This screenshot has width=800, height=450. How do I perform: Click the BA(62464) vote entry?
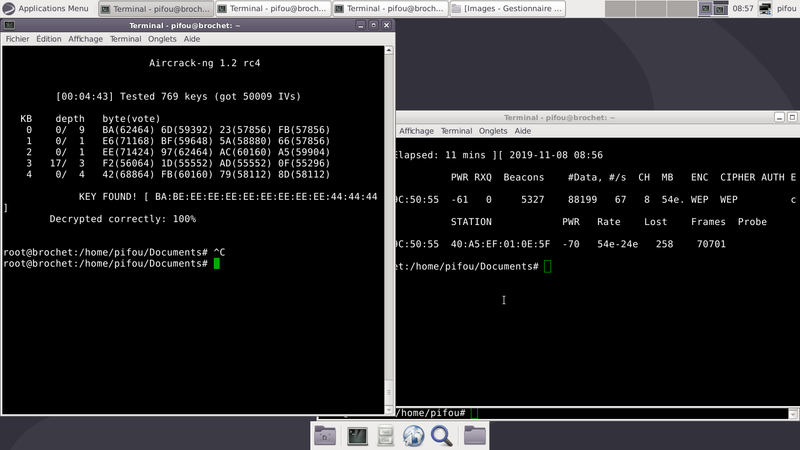pyautogui.click(x=128, y=130)
